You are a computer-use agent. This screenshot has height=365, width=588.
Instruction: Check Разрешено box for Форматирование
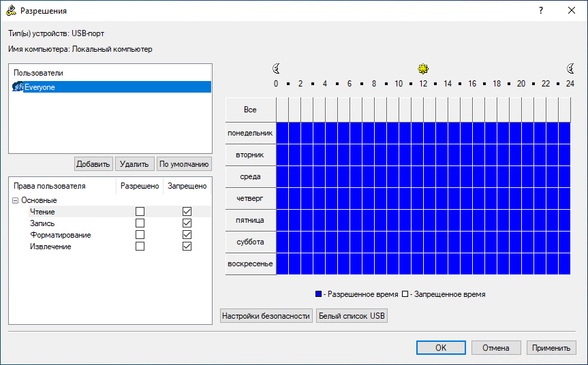point(140,235)
